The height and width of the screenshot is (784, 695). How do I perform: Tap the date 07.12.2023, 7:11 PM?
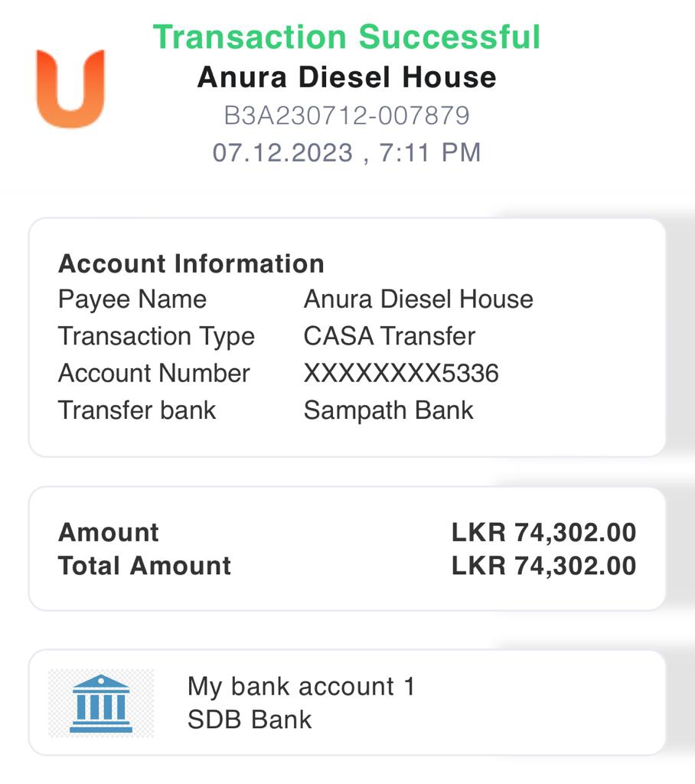[x=347, y=152]
